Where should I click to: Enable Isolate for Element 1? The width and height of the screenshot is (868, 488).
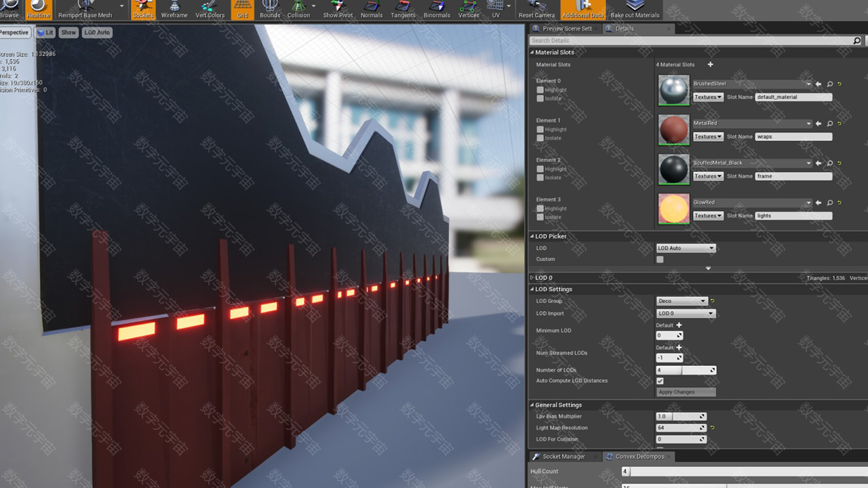click(540, 138)
